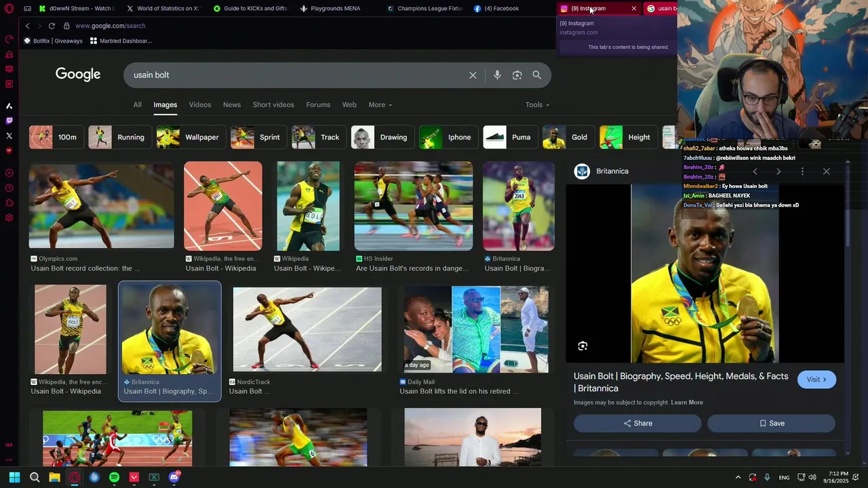
Task: Click the magnifying glass search button
Action: click(x=536, y=75)
